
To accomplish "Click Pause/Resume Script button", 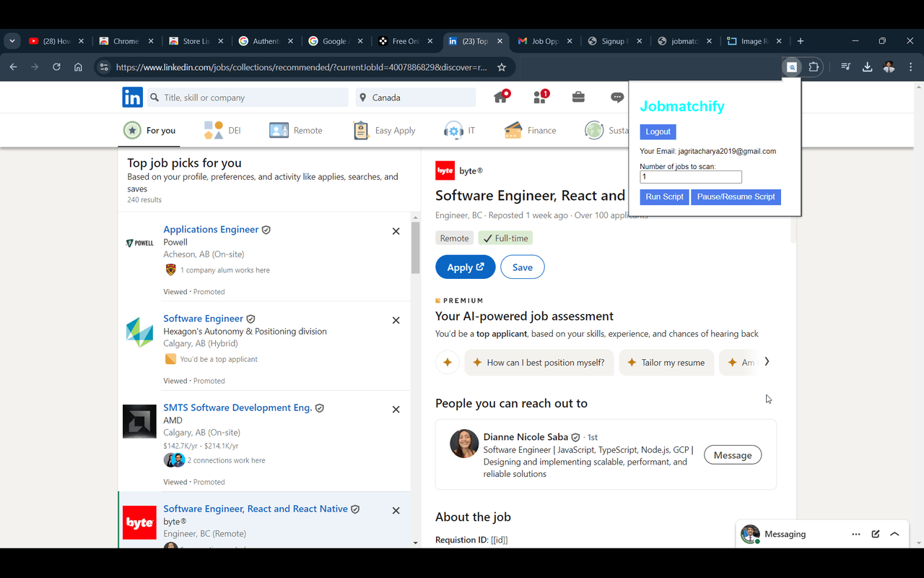I will click(x=736, y=197).
